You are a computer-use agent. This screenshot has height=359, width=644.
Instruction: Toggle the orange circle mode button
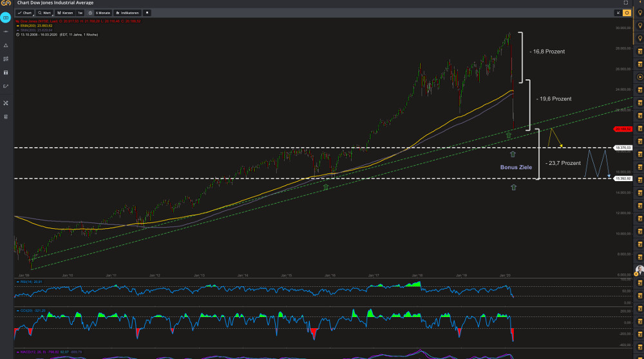click(627, 13)
